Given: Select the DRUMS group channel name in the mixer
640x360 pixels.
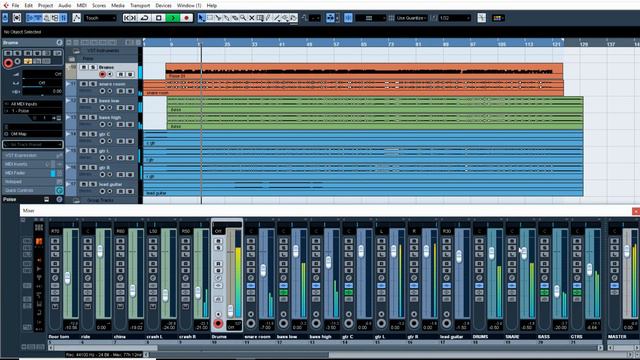Looking at the screenshot, I should click(481, 337).
